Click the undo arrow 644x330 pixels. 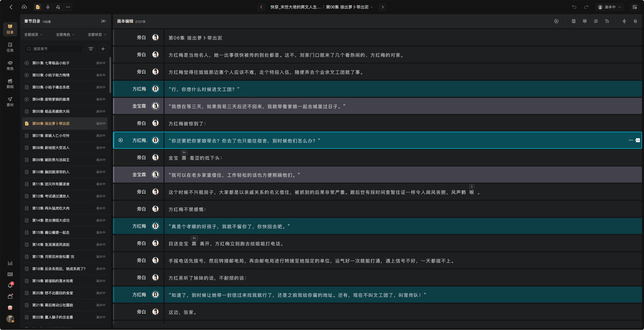574,7
